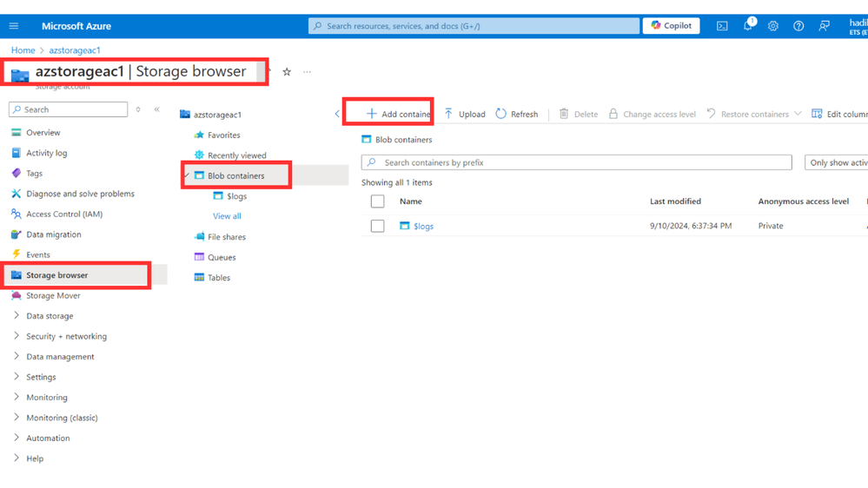Expand the Settings section
Screen dimensions: 868x488
click(x=41, y=378)
